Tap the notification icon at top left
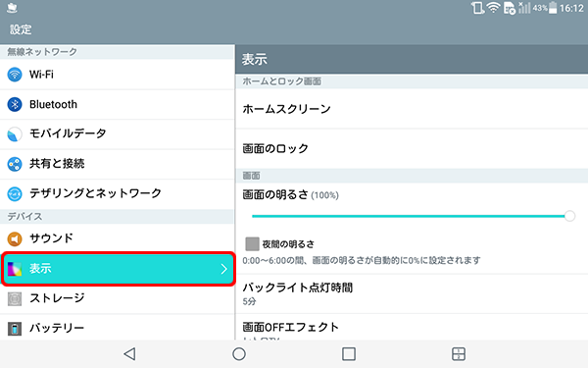Viewport: 588px width, 368px height. [12, 8]
